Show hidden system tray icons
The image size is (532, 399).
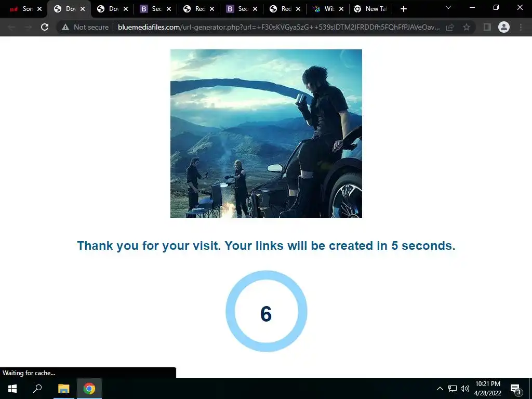(x=440, y=389)
